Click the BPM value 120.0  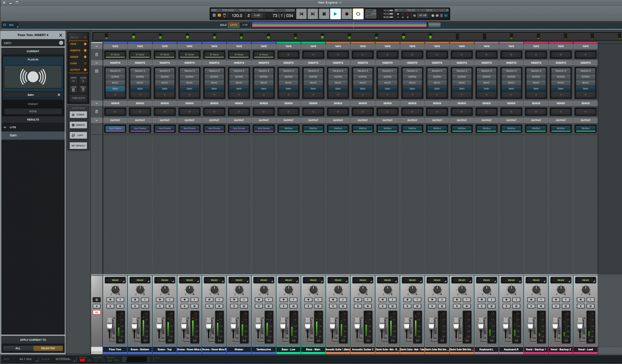[237, 16]
